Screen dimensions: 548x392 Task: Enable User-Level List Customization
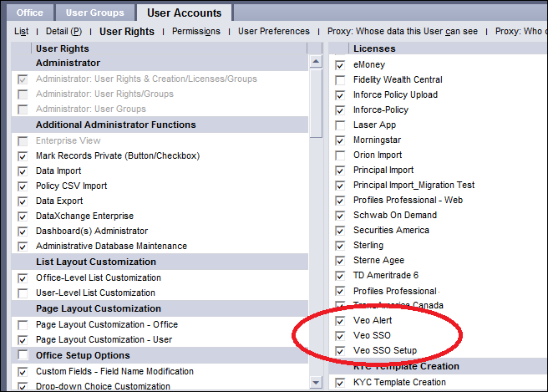pos(23,293)
